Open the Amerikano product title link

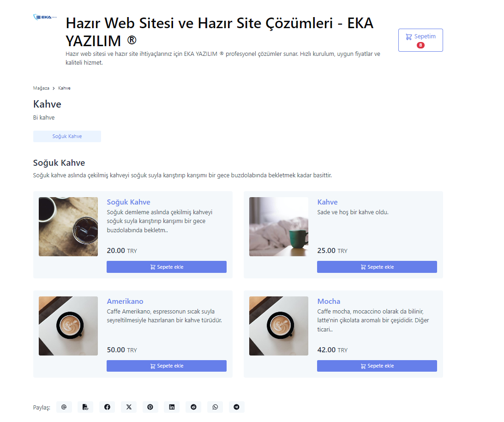click(x=125, y=301)
